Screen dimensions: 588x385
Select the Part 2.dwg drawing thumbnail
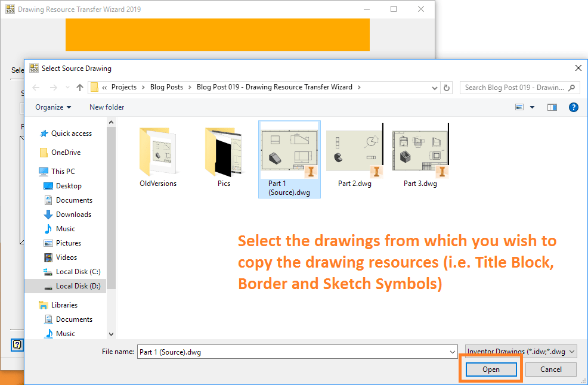coord(355,150)
